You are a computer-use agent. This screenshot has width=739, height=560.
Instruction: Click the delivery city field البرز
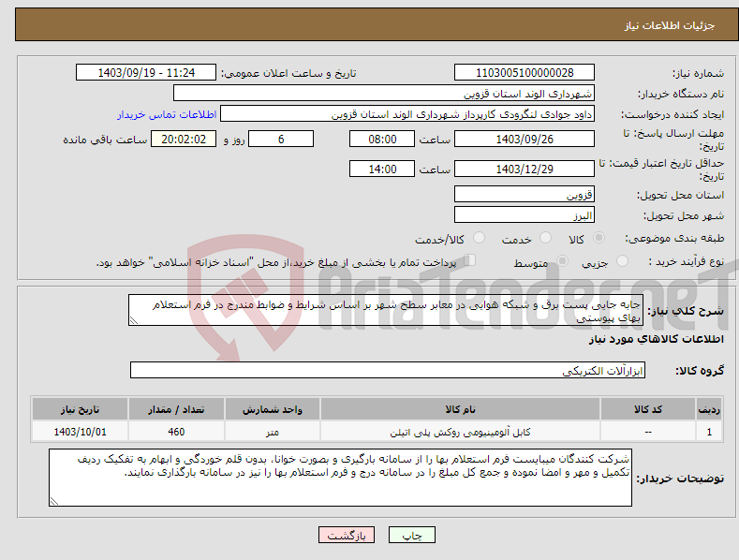point(525,214)
